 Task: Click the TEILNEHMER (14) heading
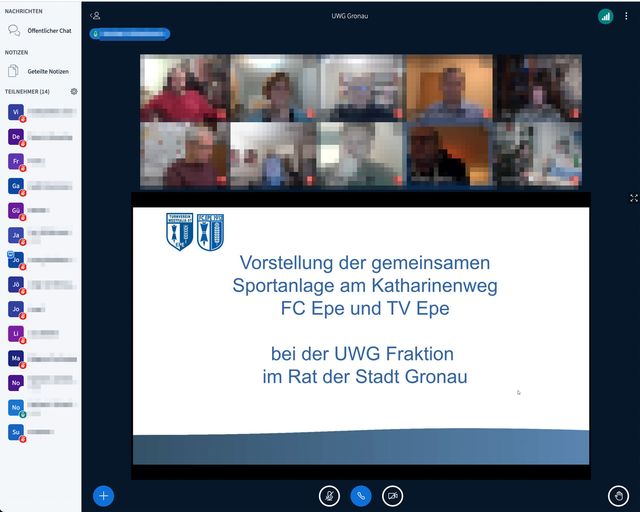[27, 91]
